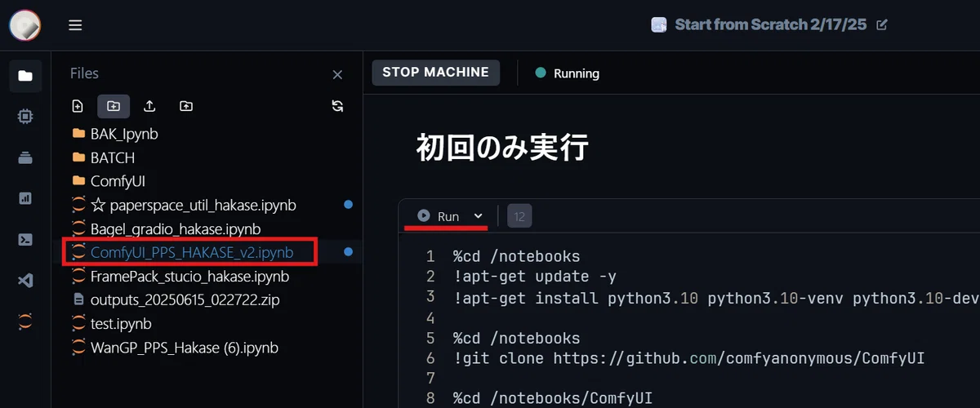
Task: Open the hamburger menu at top
Action: 75,25
